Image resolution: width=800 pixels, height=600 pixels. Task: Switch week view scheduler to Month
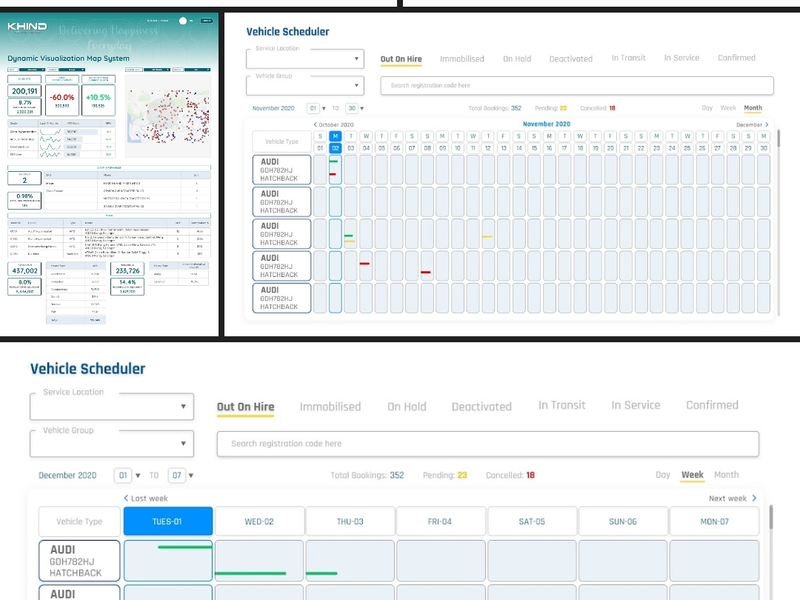[727, 475]
